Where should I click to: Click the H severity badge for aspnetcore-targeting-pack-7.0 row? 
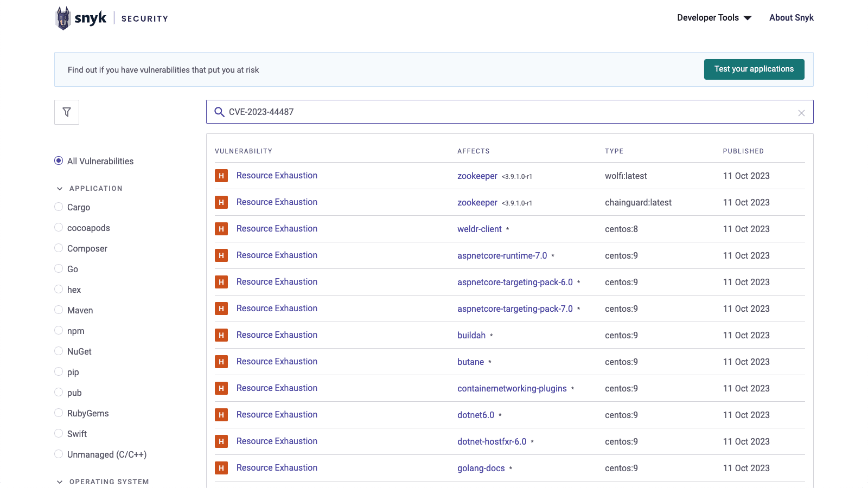[221, 309]
